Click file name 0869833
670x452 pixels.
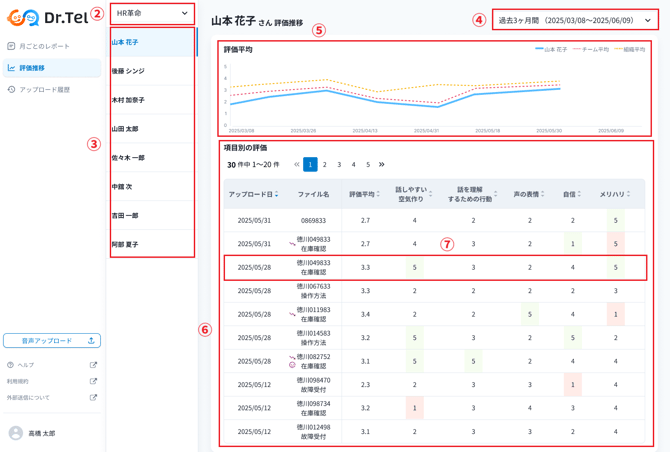pos(313,220)
